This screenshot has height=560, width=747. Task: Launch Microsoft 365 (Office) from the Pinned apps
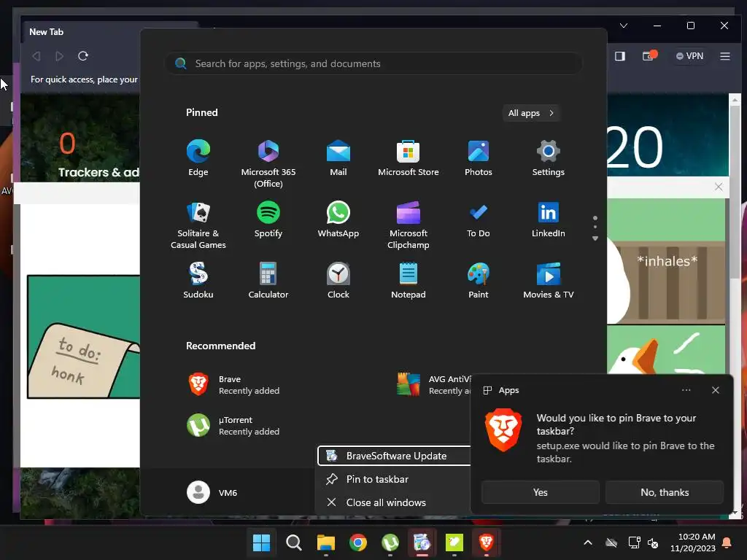click(268, 164)
